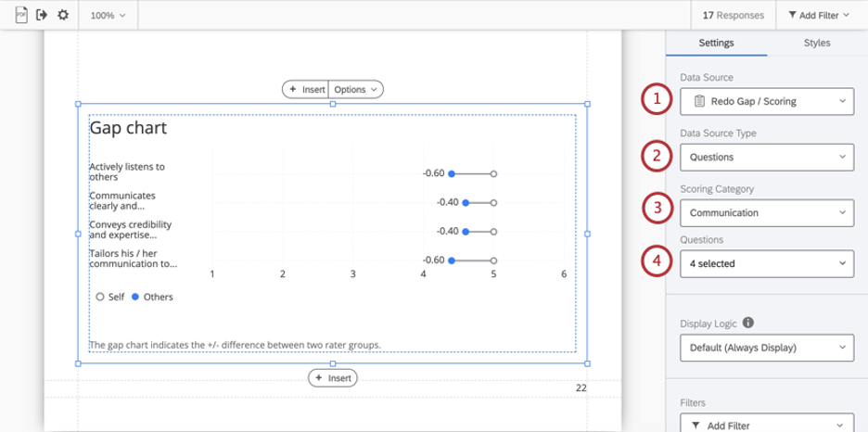Viewport: 868px width, 432px height.
Task: Switch to the Styles tab
Action: [816, 43]
